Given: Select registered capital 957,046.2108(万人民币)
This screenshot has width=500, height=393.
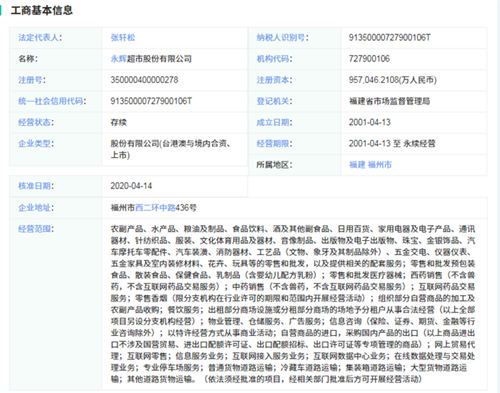Looking at the screenshot, I should 393,80.
